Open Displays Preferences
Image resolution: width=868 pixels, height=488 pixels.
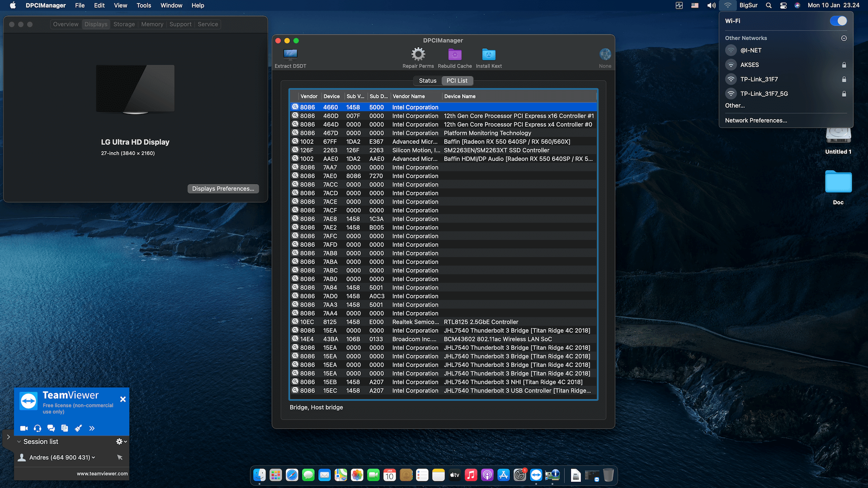[x=223, y=188]
